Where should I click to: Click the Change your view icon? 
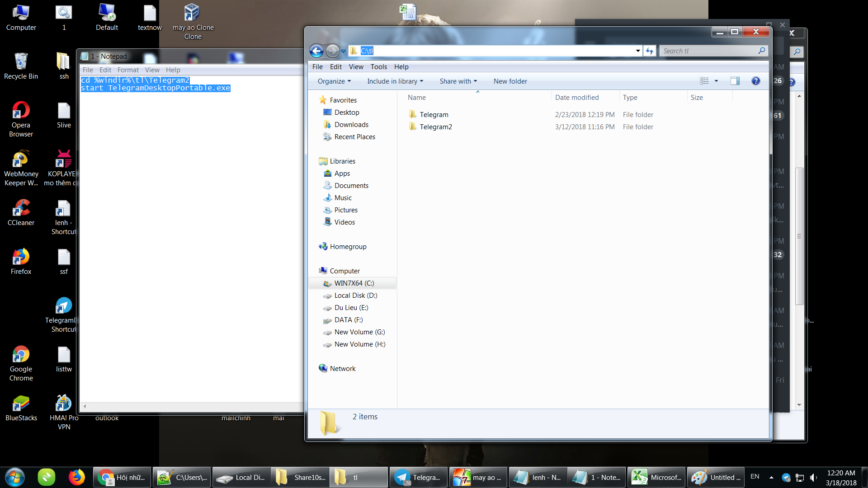pyautogui.click(x=704, y=81)
